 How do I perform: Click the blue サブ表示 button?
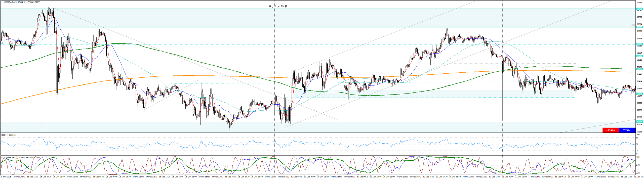pyautogui.click(x=627, y=130)
